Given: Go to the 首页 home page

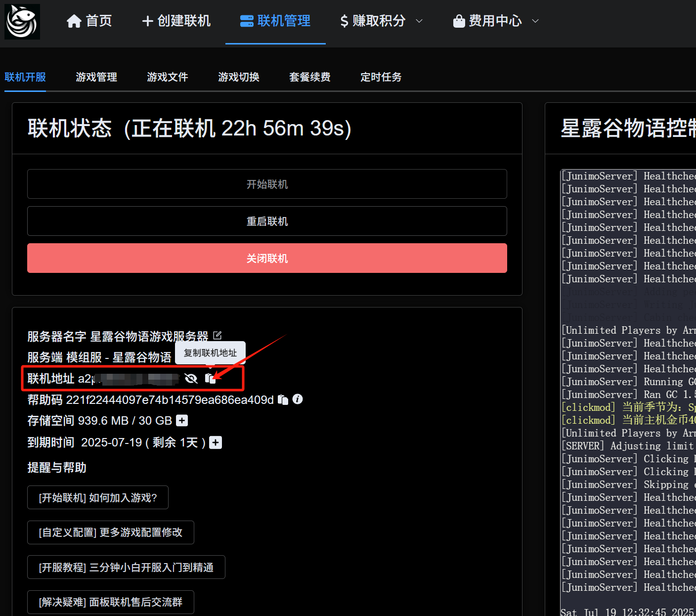Looking at the screenshot, I should [89, 21].
